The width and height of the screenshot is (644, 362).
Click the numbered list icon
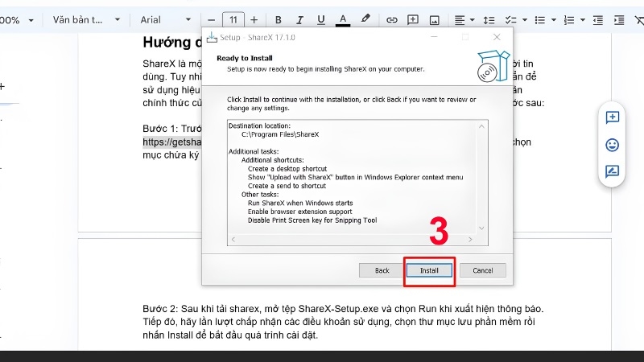tap(569, 19)
